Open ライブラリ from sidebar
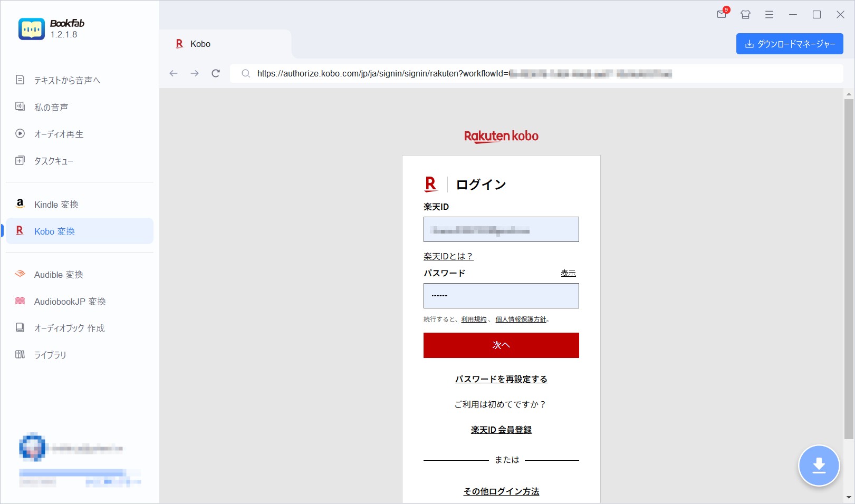 point(50,355)
